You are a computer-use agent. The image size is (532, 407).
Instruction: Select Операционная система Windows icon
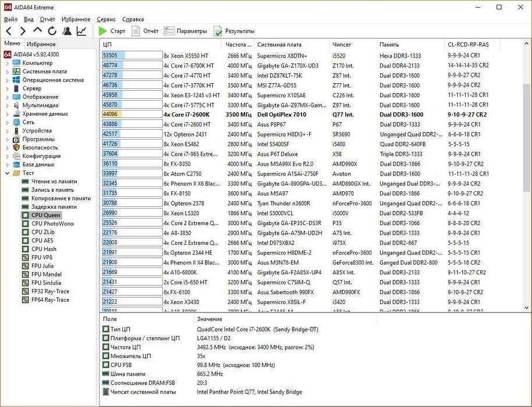click(x=16, y=80)
